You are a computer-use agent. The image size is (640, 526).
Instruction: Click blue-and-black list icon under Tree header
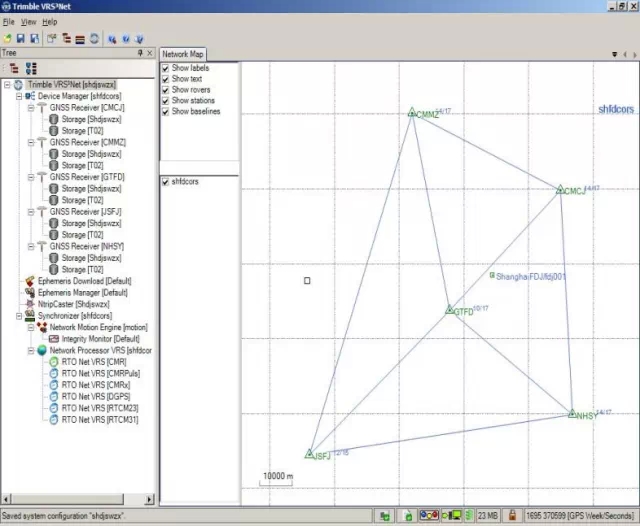point(31,68)
